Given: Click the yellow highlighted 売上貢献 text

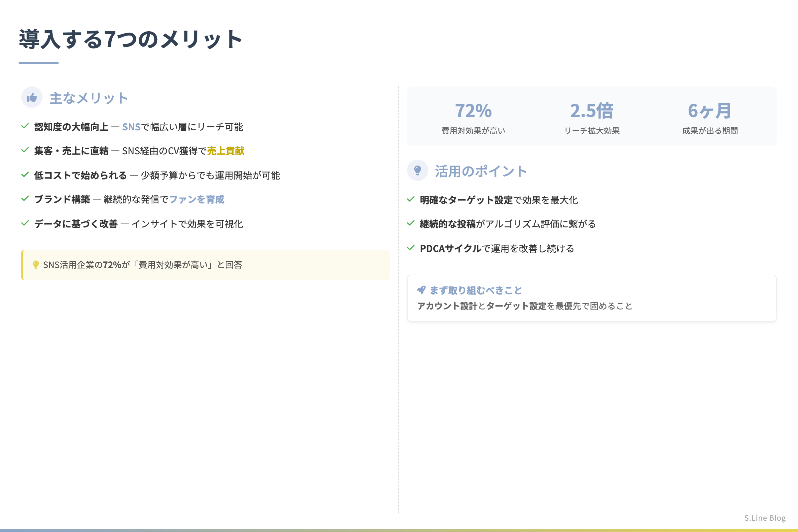Looking at the screenshot, I should pos(226,151).
